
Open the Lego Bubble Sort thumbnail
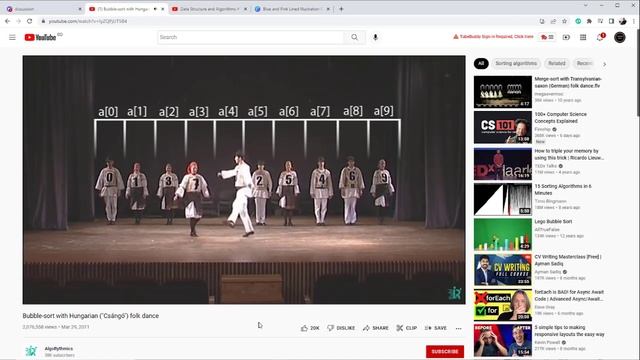(503, 234)
